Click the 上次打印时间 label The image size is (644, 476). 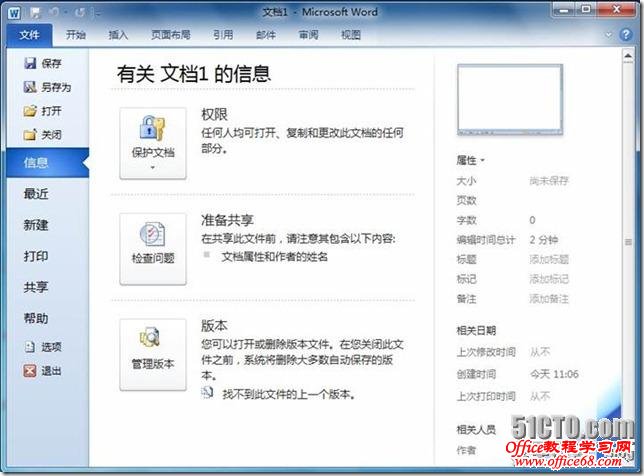click(x=486, y=396)
